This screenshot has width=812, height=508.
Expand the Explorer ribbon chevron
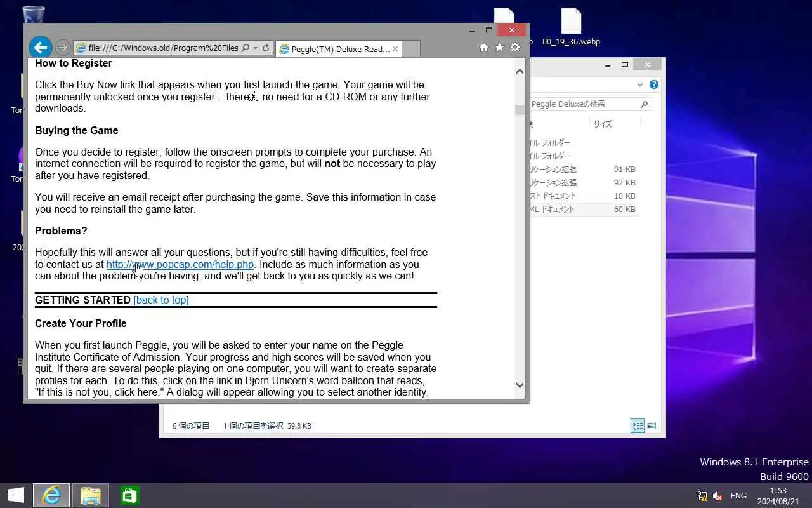640,84
